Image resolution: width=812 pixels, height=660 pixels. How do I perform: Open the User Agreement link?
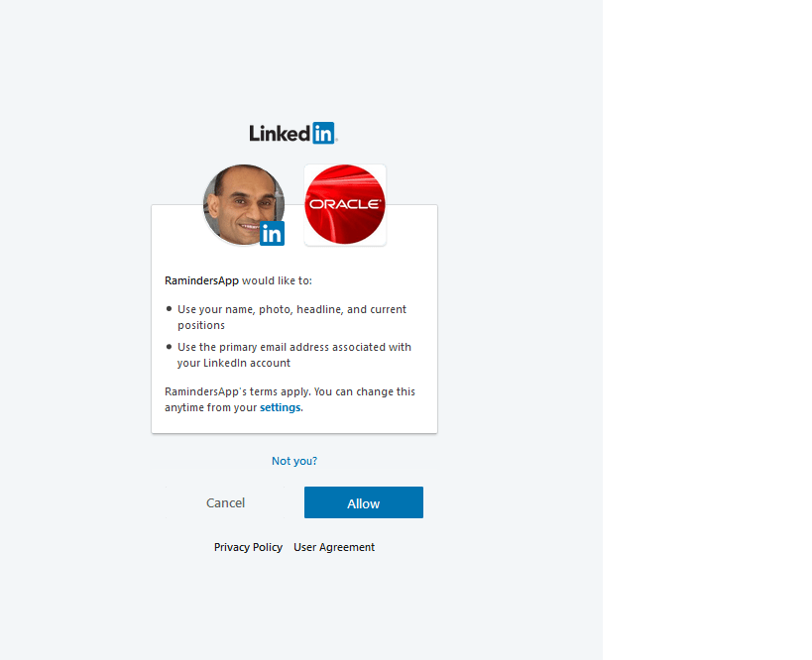coord(334,547)
